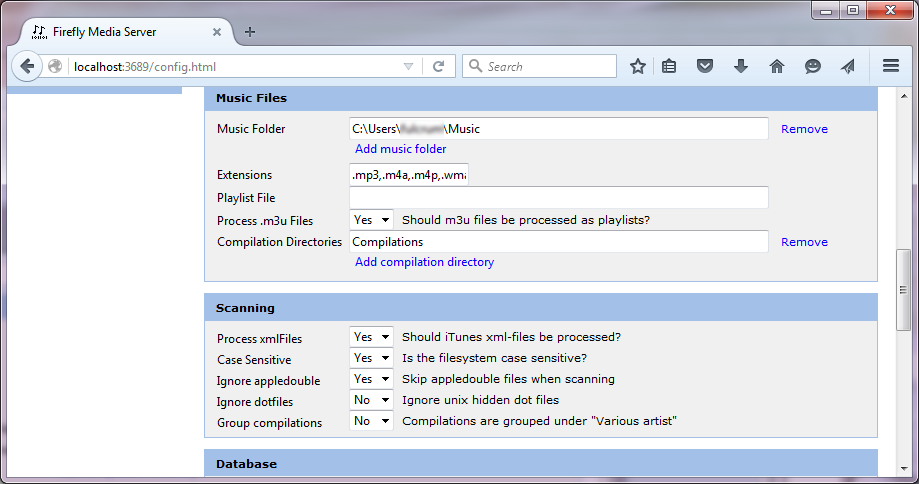The width and height of the screenshot is (919, 484).
Task: Go to the Home page icon
Action: [x=777, y=67]
